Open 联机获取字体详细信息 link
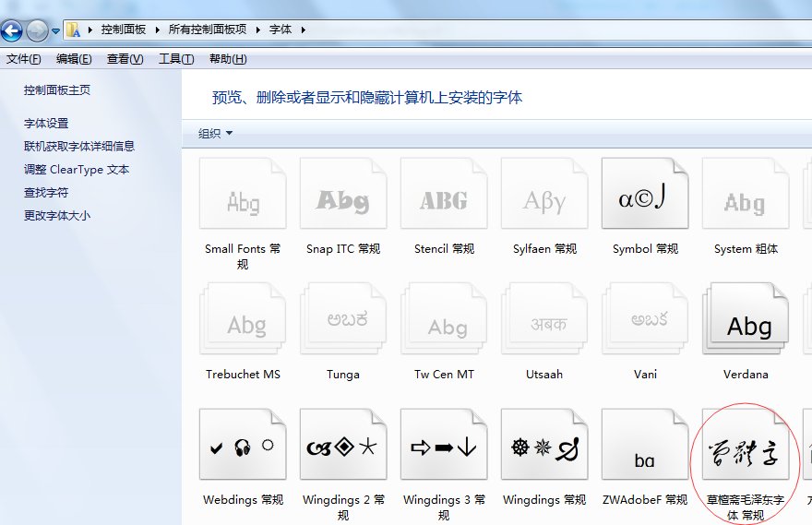The image size is (812, 525). coord(79,146)
